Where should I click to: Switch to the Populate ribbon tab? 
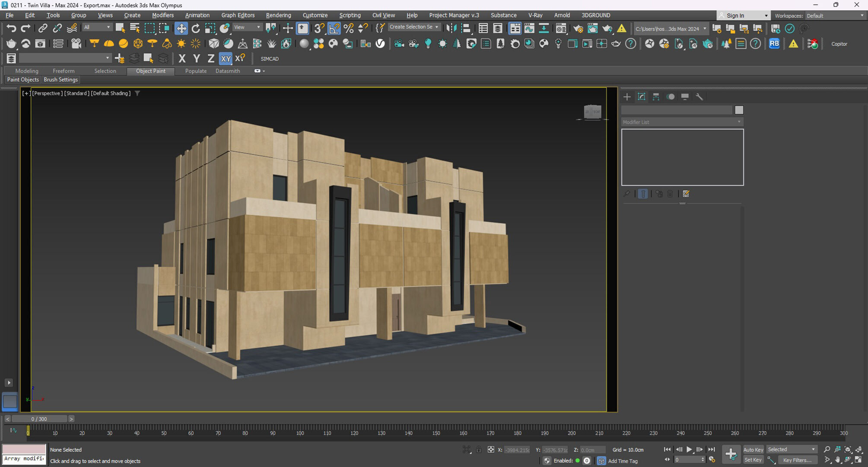[196, 71]
